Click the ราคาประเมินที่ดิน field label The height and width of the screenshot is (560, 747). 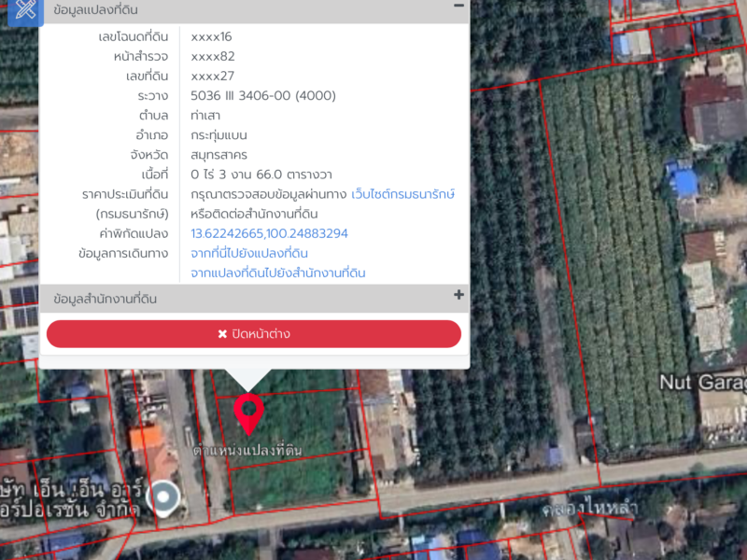coord(125,194)
